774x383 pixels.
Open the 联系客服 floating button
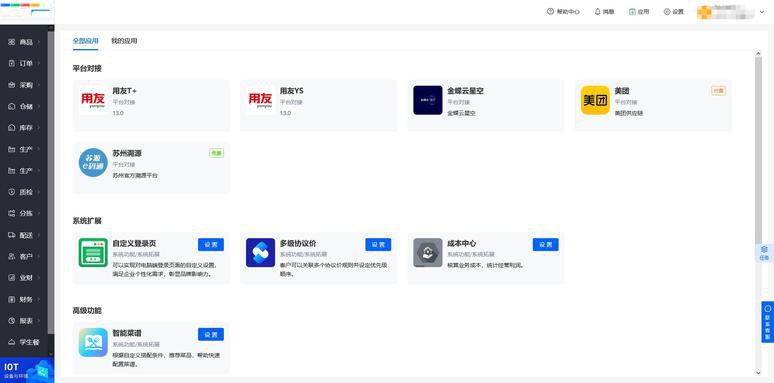pyautogui.click(x=768, y=321)
